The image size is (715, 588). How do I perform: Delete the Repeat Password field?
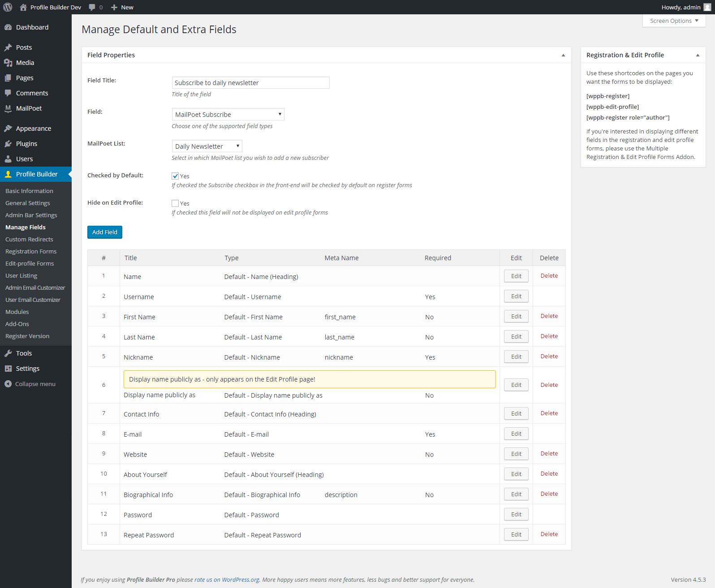549,534
